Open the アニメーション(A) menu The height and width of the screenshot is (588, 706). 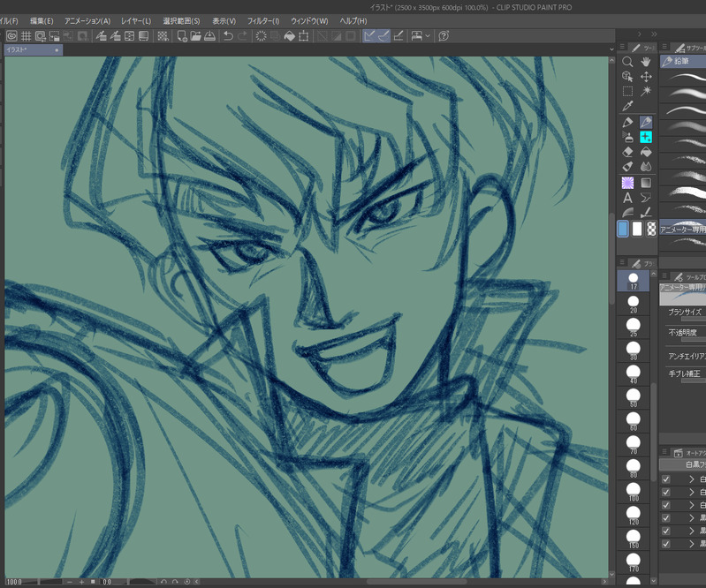coord(87,20)
